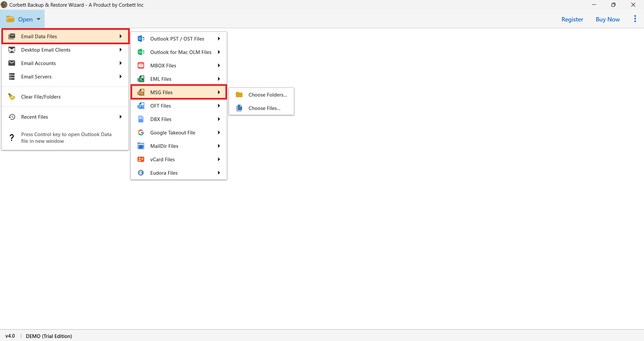Select Outlook for Mac OLM Files
This screenshot has width=644, height=341.
tap(179, 52)
